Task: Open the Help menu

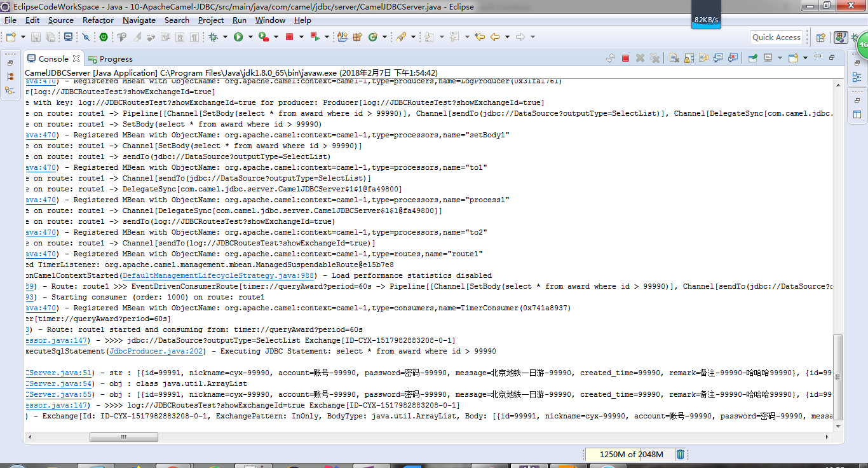Action: pos(302,20)
